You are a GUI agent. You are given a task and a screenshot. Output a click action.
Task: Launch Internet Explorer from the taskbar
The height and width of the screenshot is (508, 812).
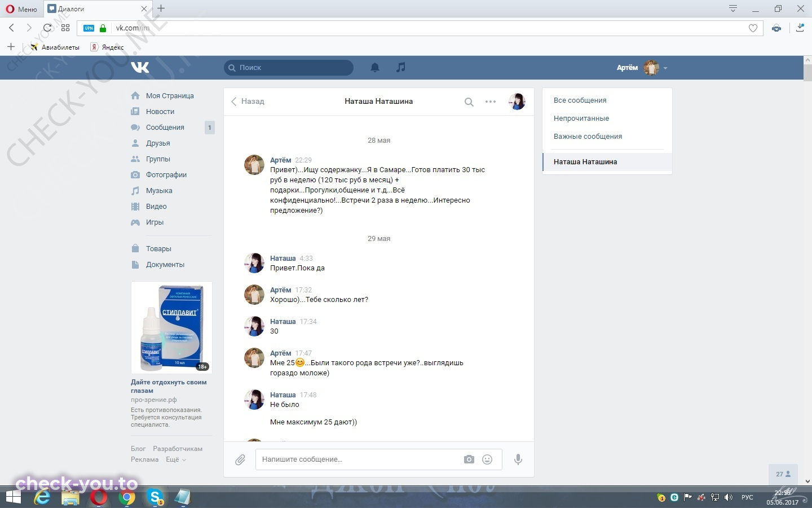coord(42,497)
